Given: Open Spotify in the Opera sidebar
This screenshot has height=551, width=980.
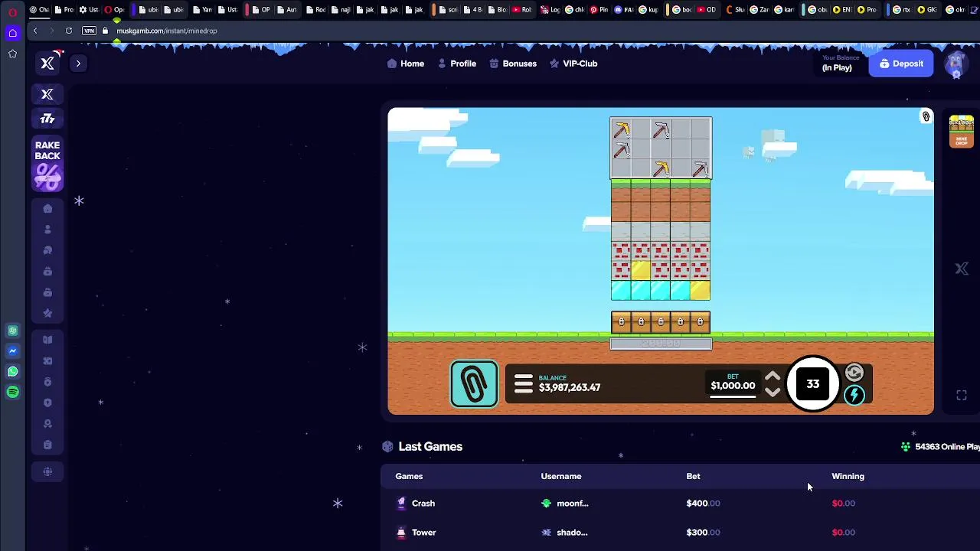Looking at the screenshot, I should pyautogui.click(x=12, y=392).
